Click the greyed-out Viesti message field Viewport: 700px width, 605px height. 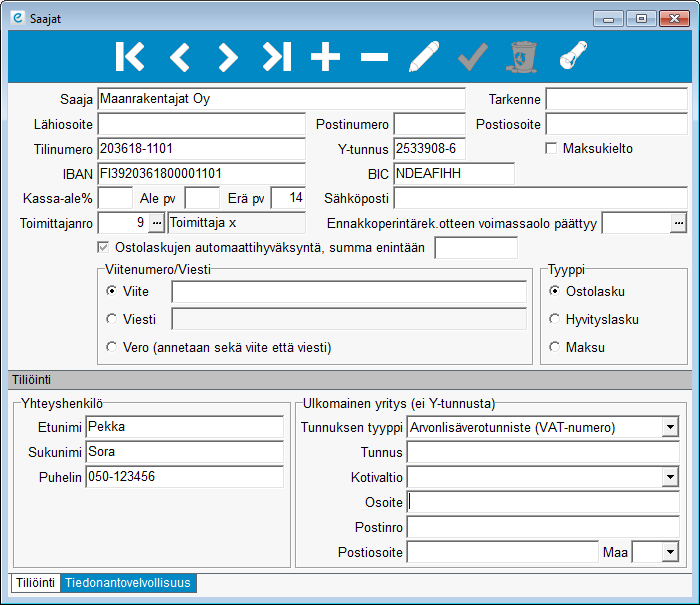click(349, 319)
